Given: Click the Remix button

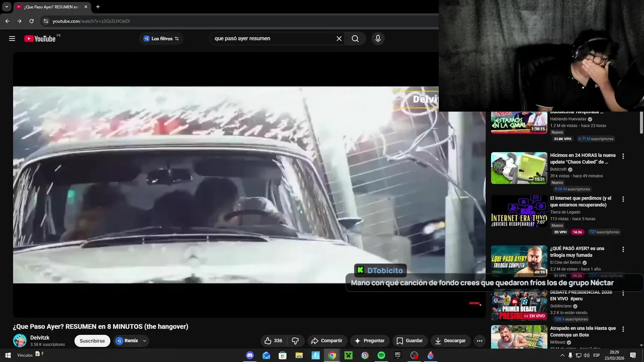Looking at the screenshot, I should (x=127, y=341).
